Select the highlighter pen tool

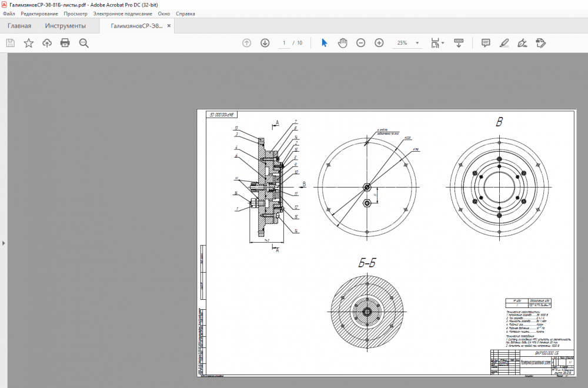[504, 43]
